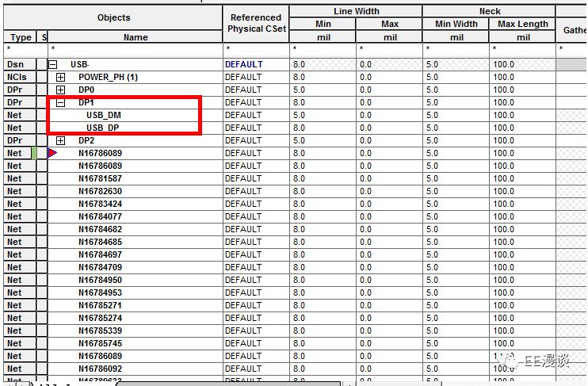The image size is (588, 386).
Task: Select net N16785274
Action: click(x=100, y=318)
